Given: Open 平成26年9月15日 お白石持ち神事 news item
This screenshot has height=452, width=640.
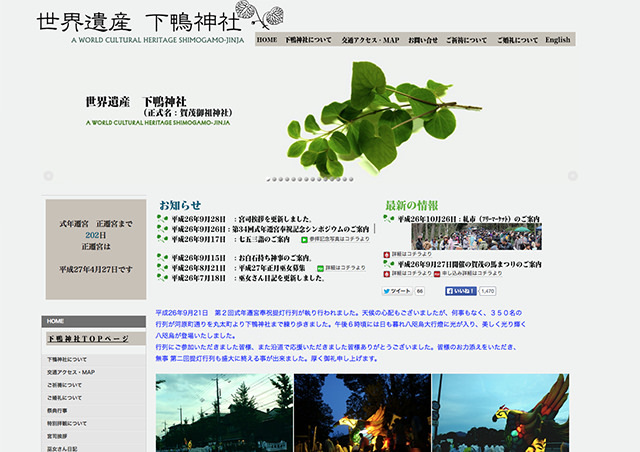Looking at the screenshot, I should [242, 258].
